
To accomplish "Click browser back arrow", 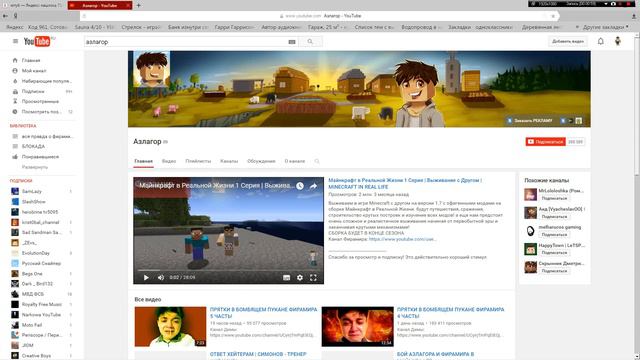I will 5,16.
